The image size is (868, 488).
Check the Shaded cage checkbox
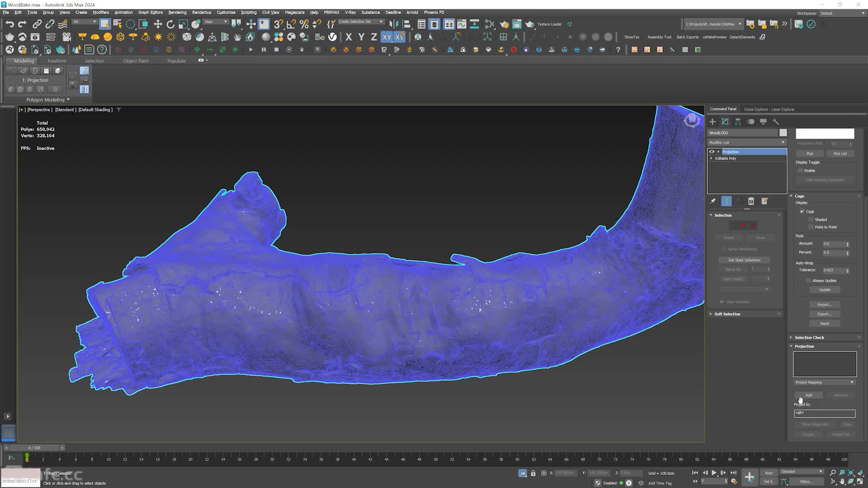811,220
